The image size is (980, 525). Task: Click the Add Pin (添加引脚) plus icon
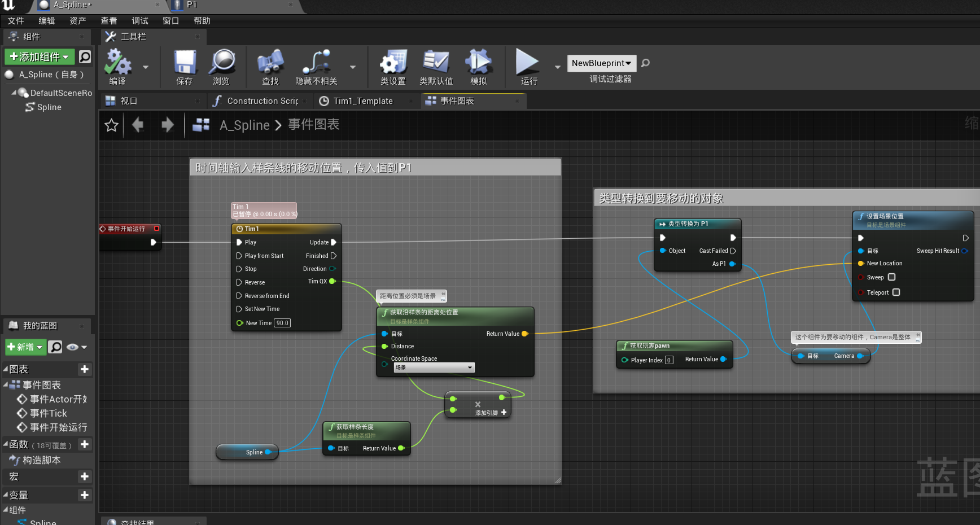tap(504, 413)
